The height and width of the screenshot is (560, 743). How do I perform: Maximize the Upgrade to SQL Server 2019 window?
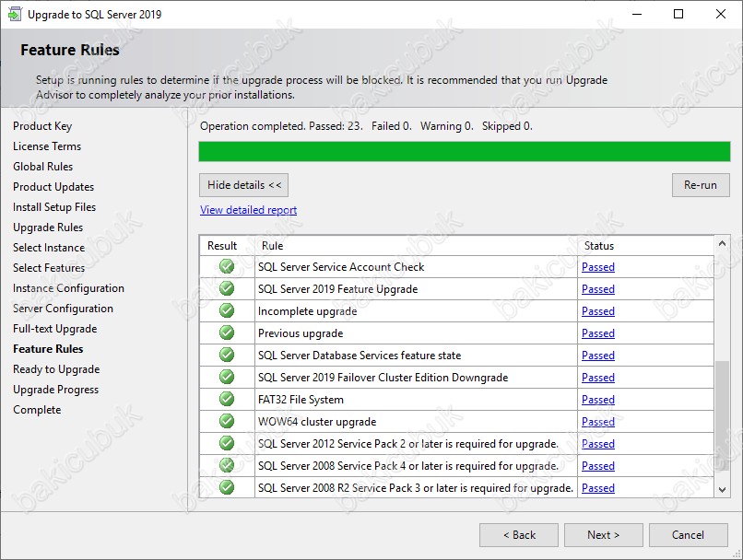click(678, 14)
